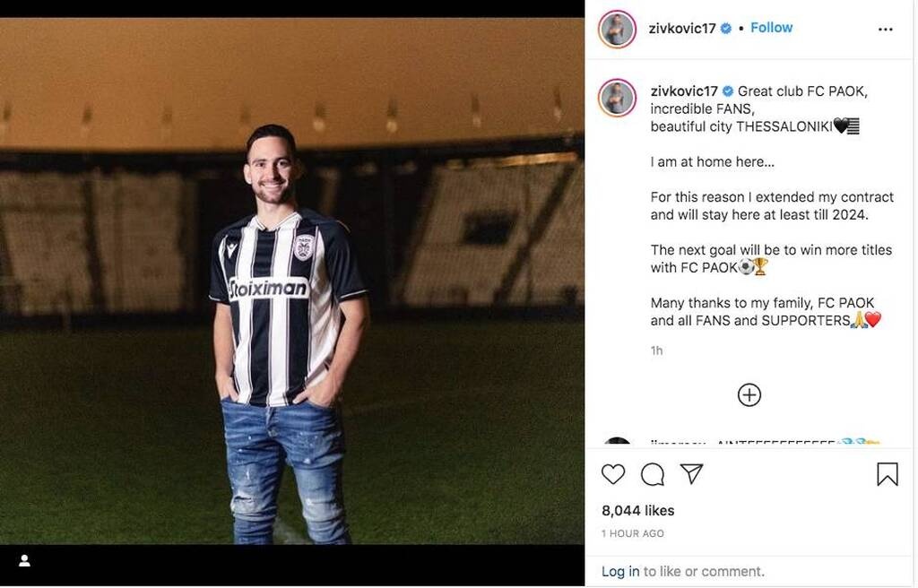Click the verified badge in caption

coord(728,91)
